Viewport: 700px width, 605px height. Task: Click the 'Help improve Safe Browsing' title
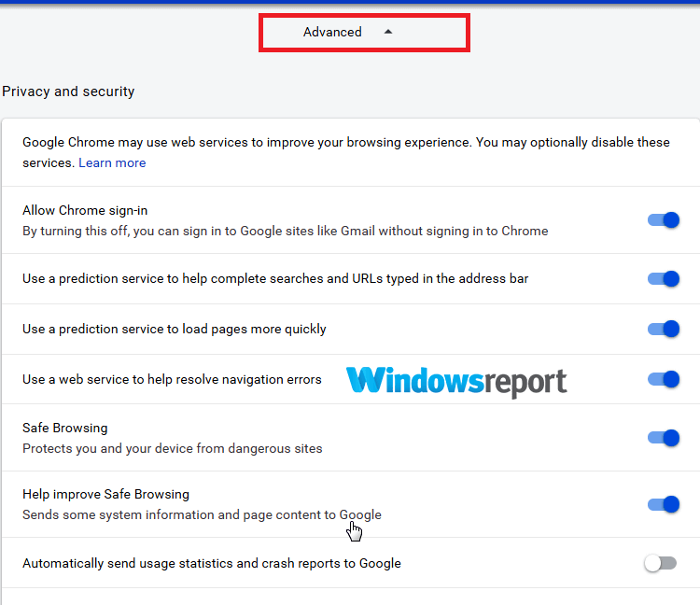(x=105, y=494)
